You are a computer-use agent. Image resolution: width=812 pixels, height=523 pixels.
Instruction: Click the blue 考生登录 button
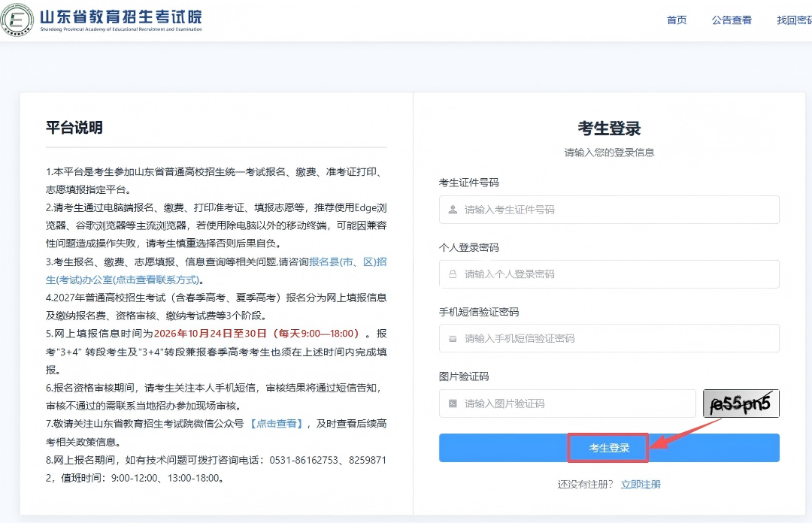[x=609, y=448]
